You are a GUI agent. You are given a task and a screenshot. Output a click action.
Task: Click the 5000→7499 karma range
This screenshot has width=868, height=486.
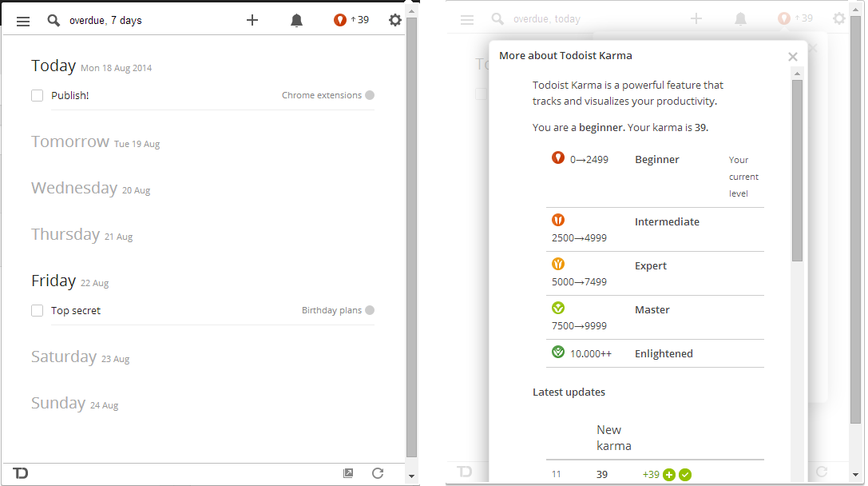(579, 281)
